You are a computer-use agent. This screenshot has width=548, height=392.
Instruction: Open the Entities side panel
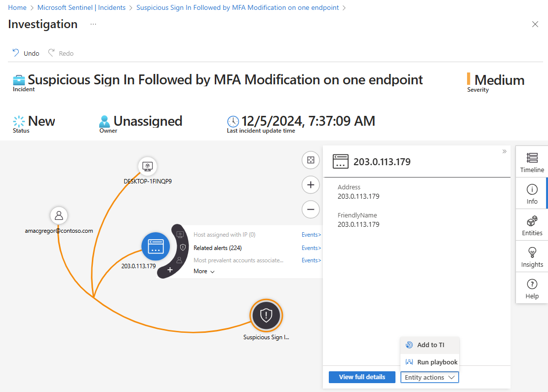(x=532, y=225)
